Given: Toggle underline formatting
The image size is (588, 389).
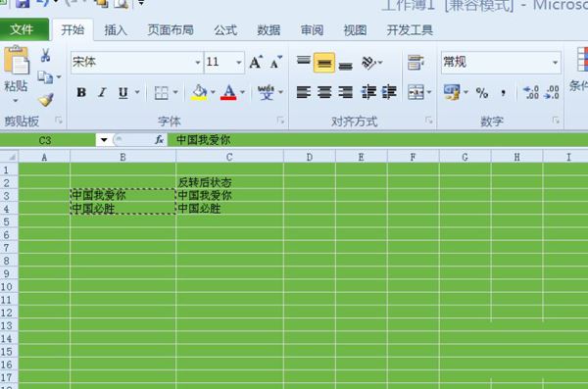Looking at the screenshot, I should click(123, 92).
